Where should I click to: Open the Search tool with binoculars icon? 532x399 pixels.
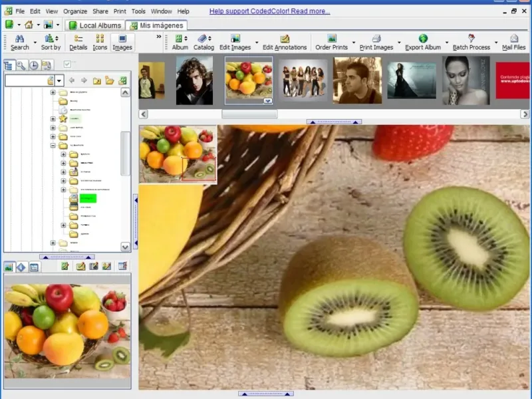pyautogui.click(x=19, y=43)
